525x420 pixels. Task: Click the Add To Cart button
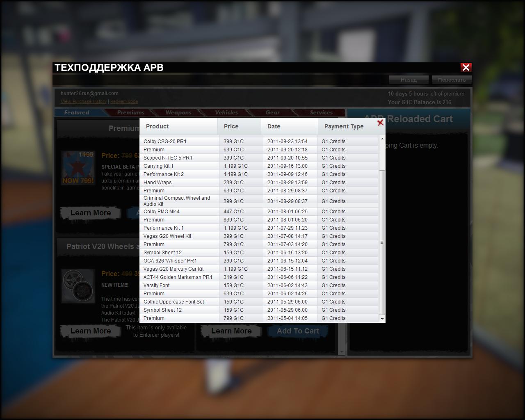(298, 331)
